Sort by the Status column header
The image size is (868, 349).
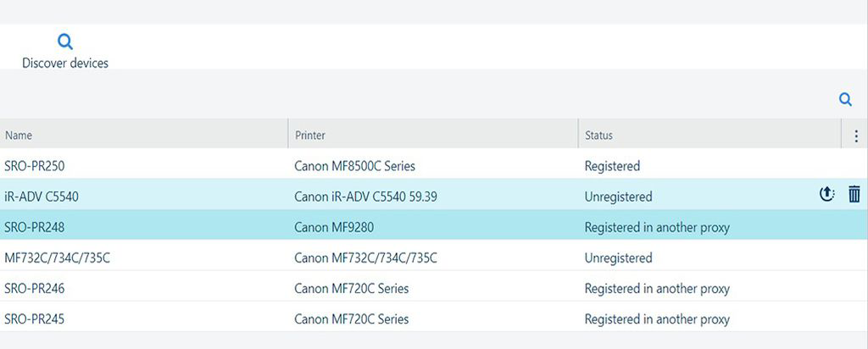pyautogui.click(x=598, y=136)
